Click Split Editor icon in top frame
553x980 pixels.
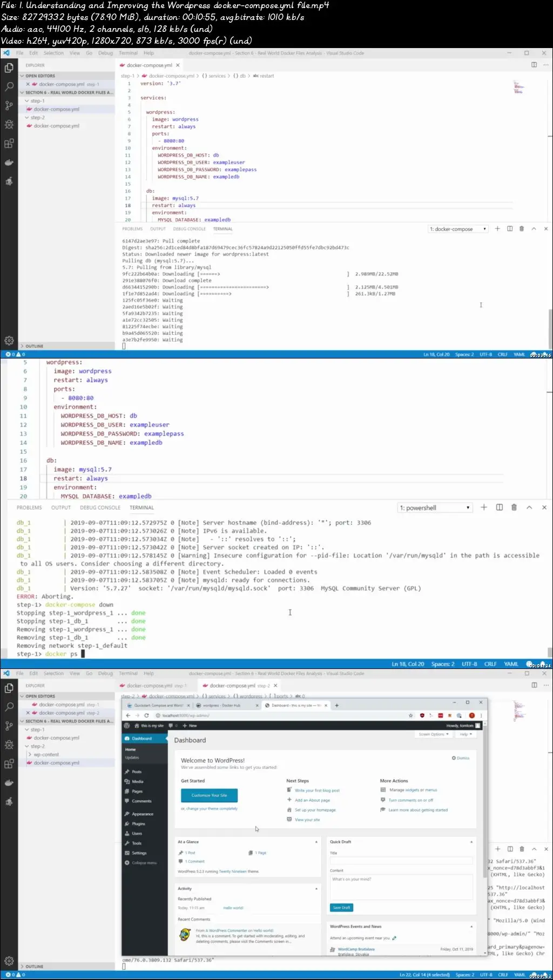click(x=534, y=65)
